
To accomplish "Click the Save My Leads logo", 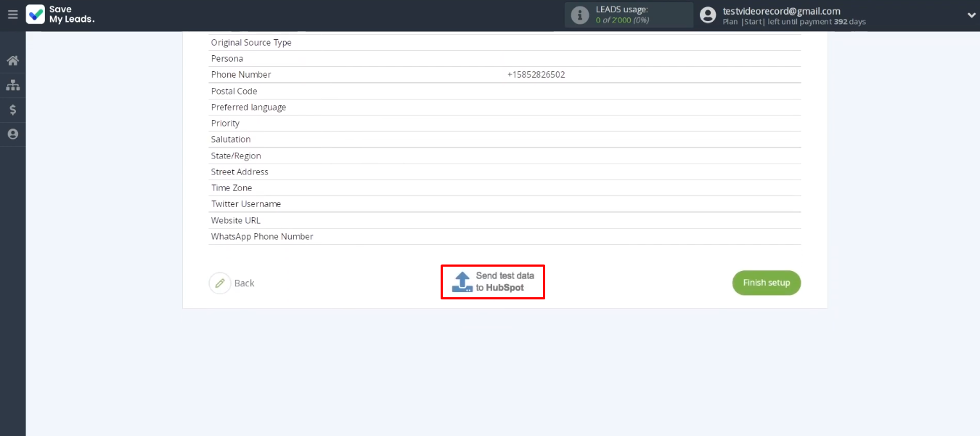I will [x=60, y=15].
